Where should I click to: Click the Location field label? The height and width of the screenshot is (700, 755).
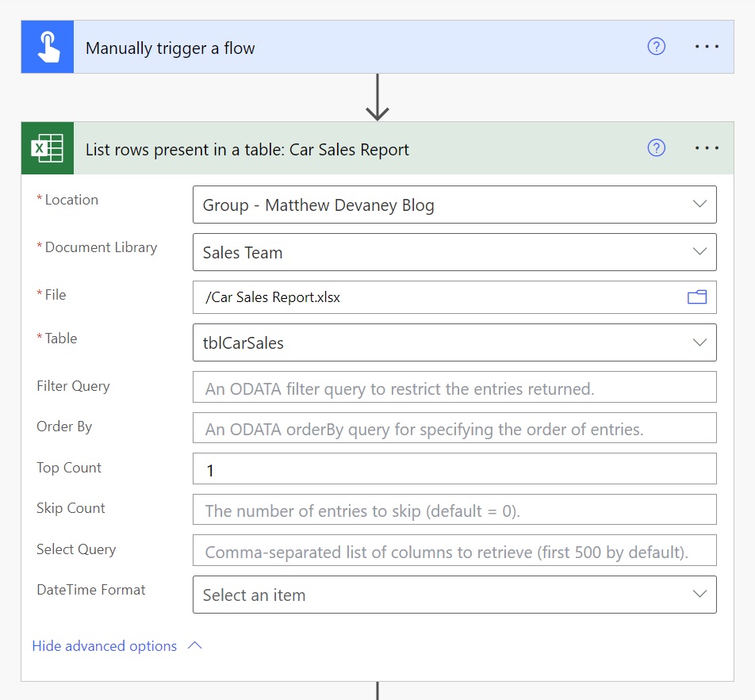[71, 200]
